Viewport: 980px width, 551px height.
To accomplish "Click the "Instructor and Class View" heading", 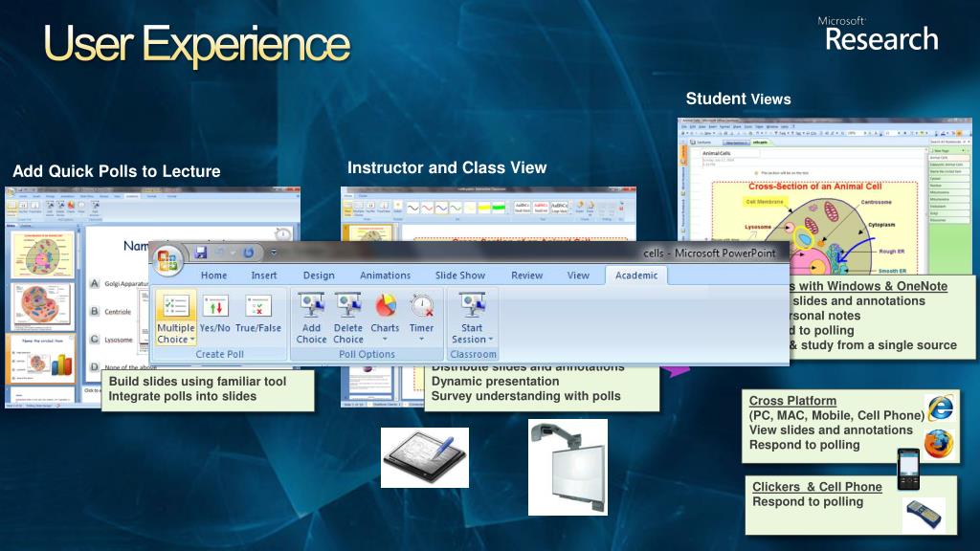I will 447,167.
